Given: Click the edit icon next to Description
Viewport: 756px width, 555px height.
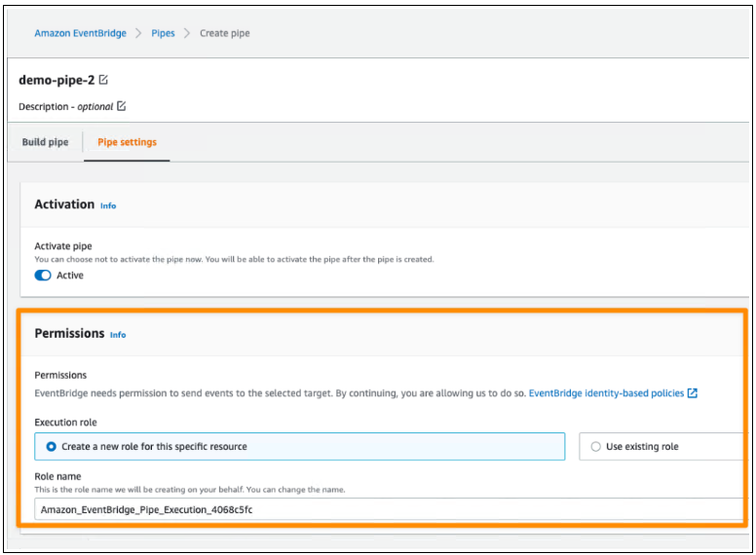Looking at the screenshot, I should (122, 106).
